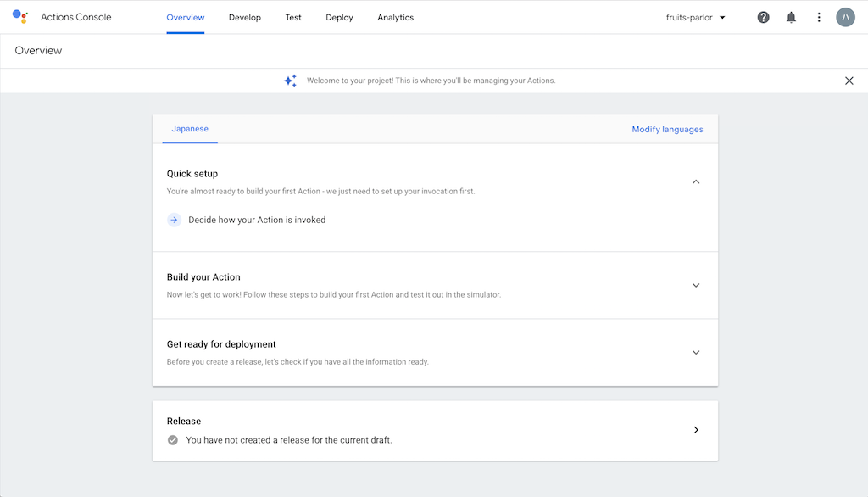Expand the Build your Action section
This screenshot has height=497, width=868.
tap(696, 285)
